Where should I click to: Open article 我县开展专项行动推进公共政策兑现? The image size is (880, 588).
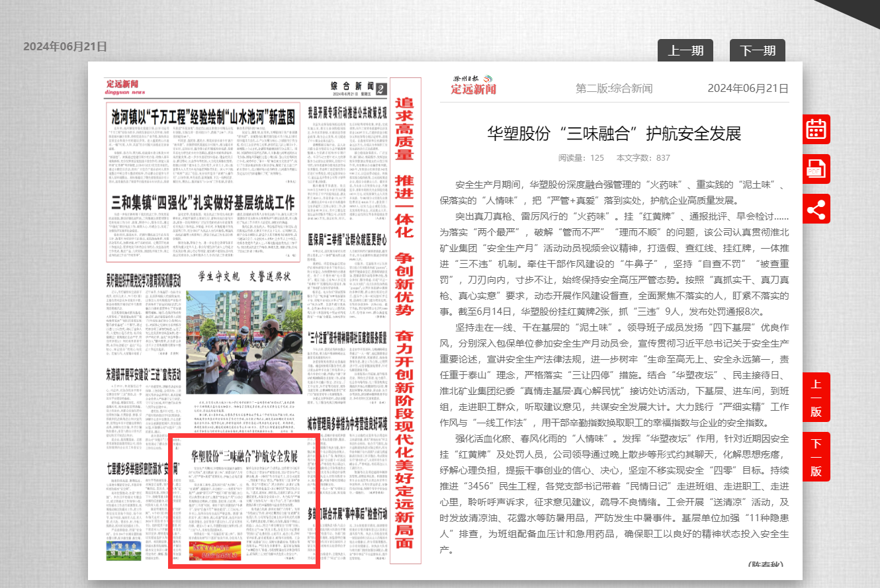(364, 112)
